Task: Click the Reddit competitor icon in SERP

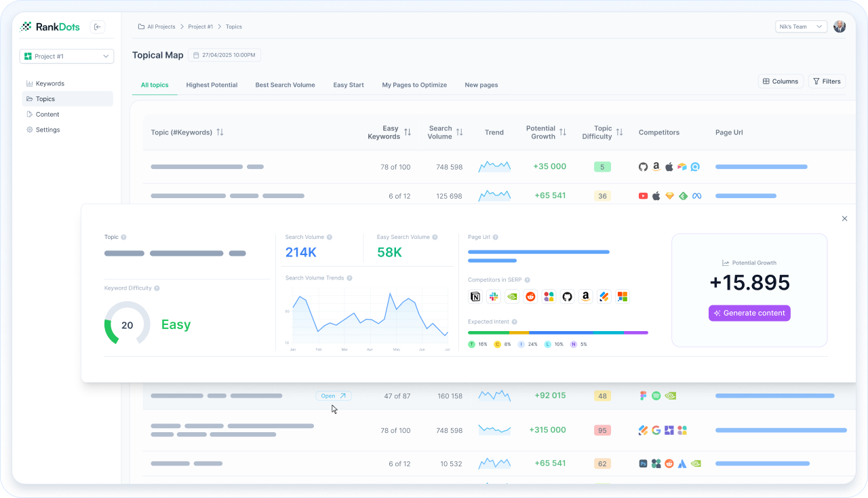Action: tap(530, 296)
